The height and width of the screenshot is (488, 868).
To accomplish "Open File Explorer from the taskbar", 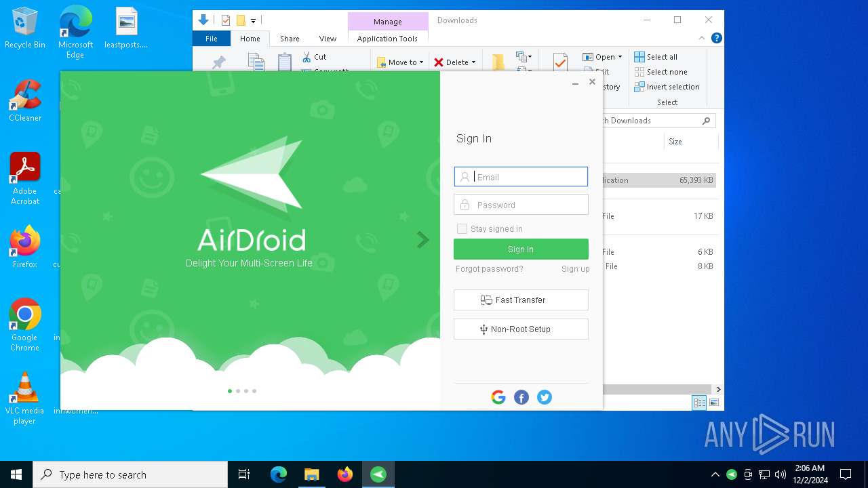I will click(x=312, y=474).
